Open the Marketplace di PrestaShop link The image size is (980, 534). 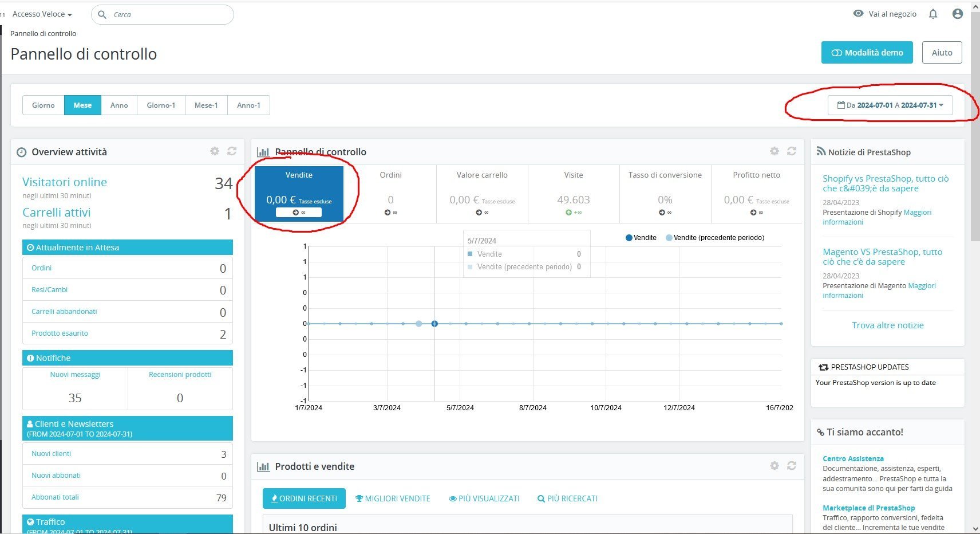868,508
